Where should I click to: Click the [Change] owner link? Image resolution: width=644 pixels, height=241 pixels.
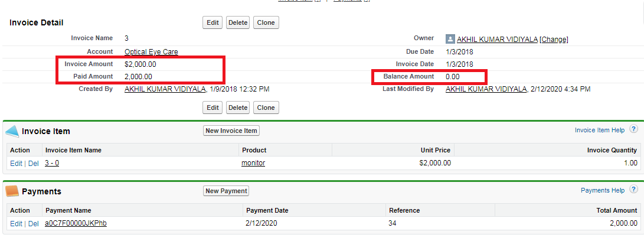click(x=554, y=40)
